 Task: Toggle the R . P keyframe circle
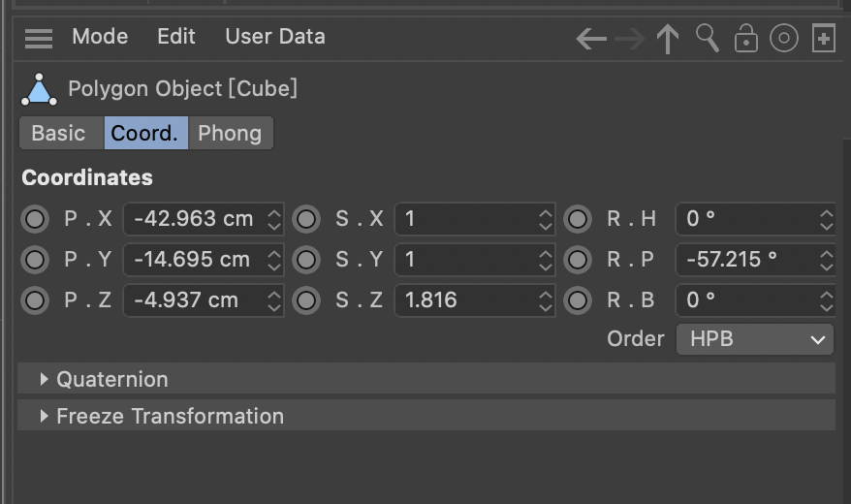pos(578,260)
